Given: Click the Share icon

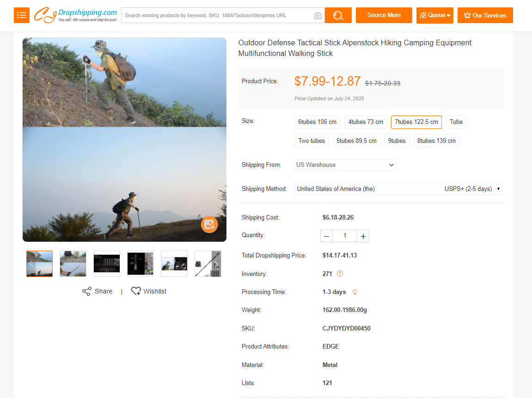Looking at the screenshot, I should pyautogui.click(x=86, y=291).
